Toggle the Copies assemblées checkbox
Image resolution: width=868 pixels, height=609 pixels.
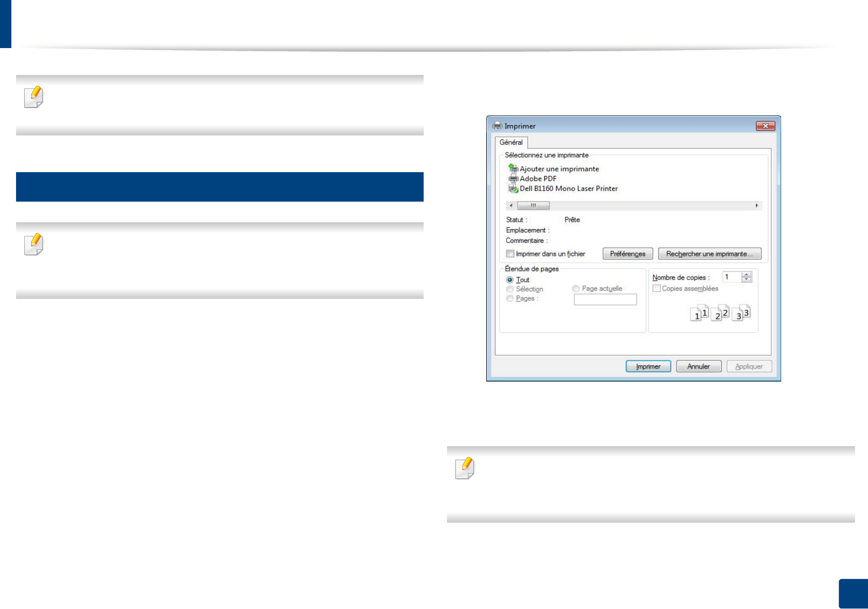[x=656, y=288]
